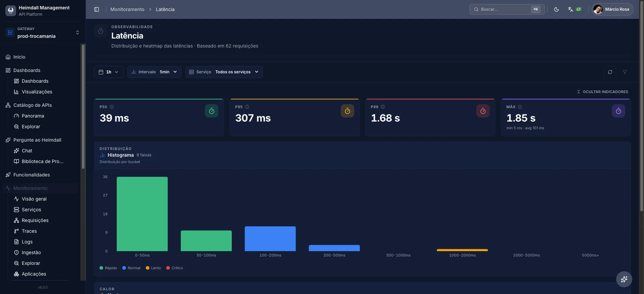Collapse the Monitoramento section
The width and height of the screenshot is (644, 294).
coord(40,188)
